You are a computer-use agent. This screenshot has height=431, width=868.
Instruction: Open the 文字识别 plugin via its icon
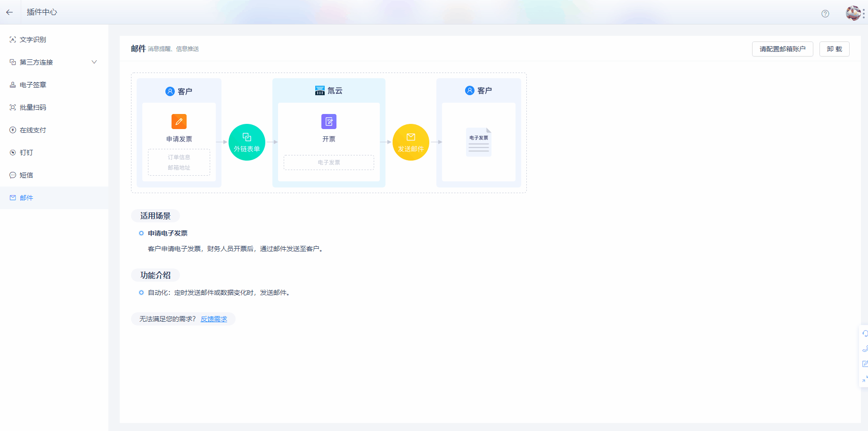[x=13, y=40]
